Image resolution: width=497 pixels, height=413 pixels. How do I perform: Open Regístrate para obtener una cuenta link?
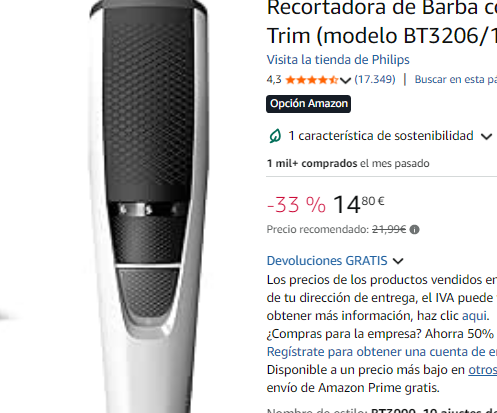click(382, 352)
